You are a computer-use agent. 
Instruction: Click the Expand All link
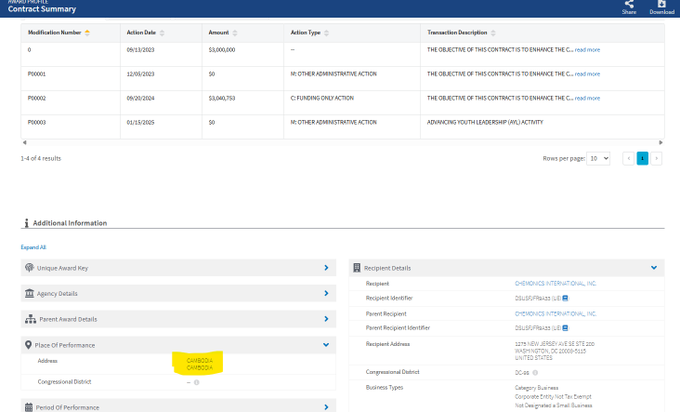point(33,247)
